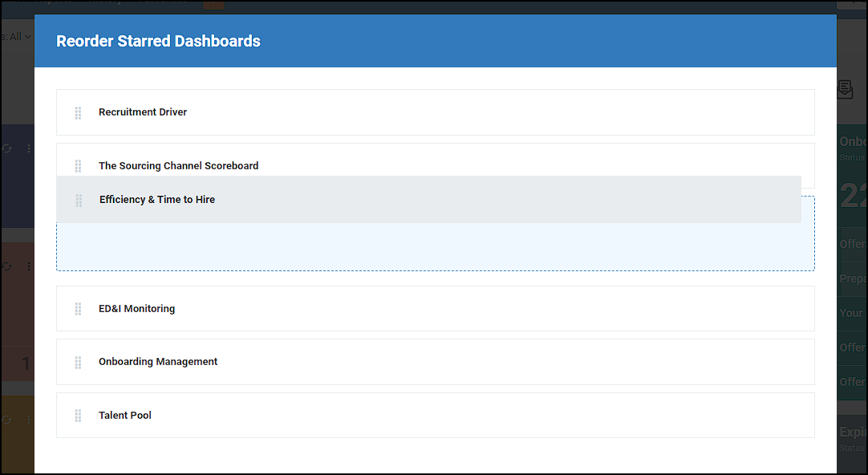Select the Talent Pool dashboard name
Screen dimensions: 868x475
click(125, 415)
